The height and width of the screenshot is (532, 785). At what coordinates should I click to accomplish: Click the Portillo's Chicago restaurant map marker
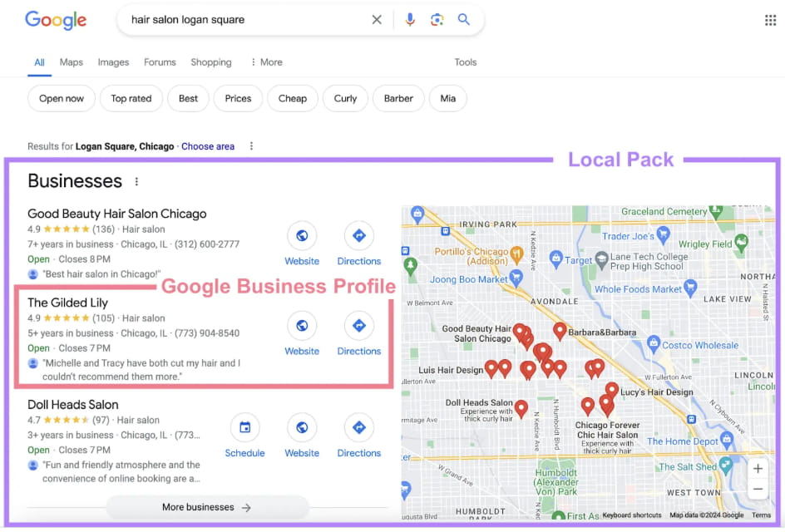(516, 254)
